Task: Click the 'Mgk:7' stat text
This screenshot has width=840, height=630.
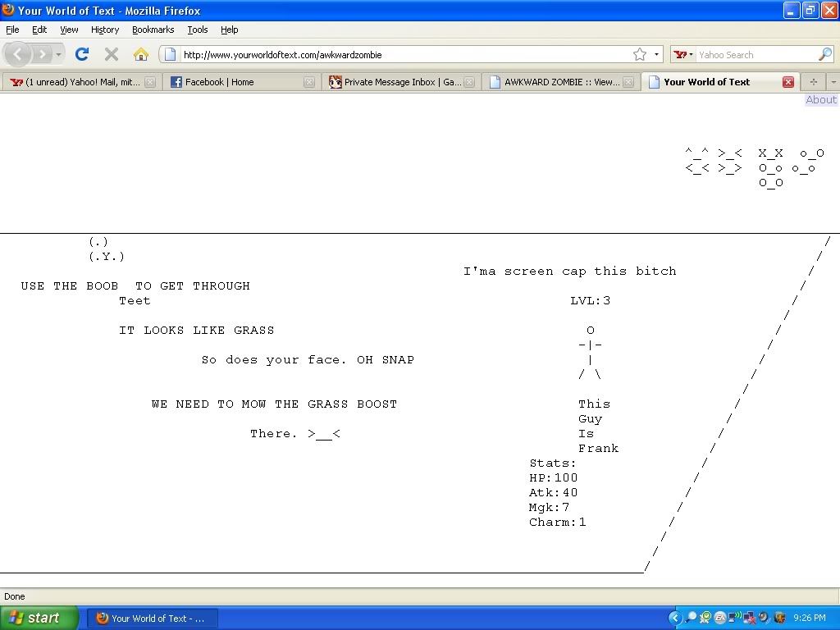Action: tap(549, 507)
